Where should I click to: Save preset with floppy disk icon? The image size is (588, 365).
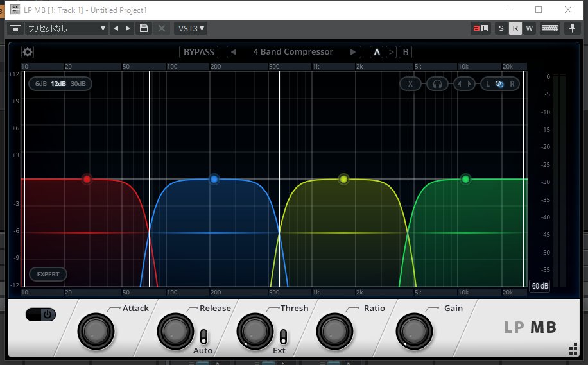pos(144,28)
